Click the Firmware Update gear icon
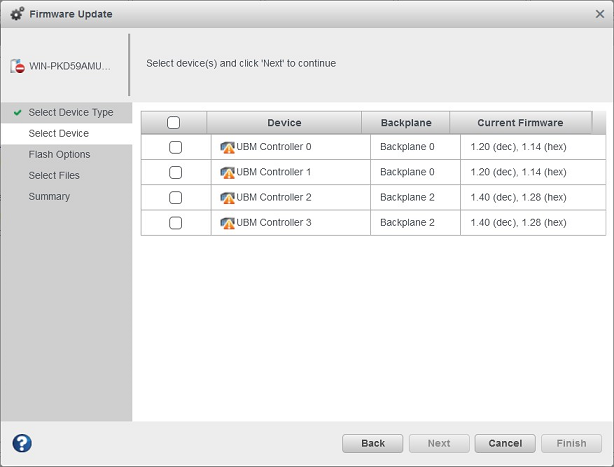Screen dimensions: 614x467 [17, 14]
